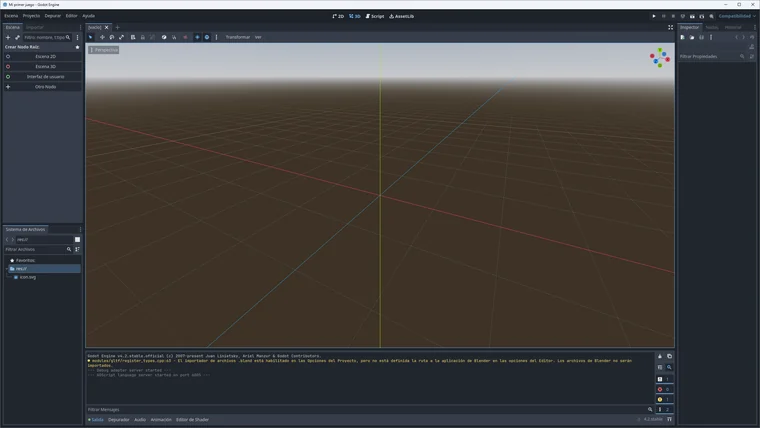Select the Move mode tool icon
Viewport: 760px width, 428px height.
point(102,37)
